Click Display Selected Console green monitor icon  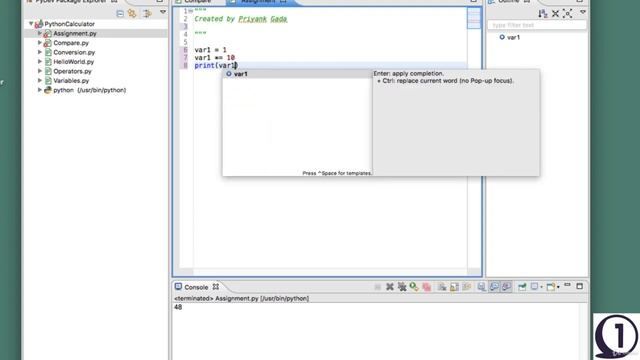[x=522, y=287]
